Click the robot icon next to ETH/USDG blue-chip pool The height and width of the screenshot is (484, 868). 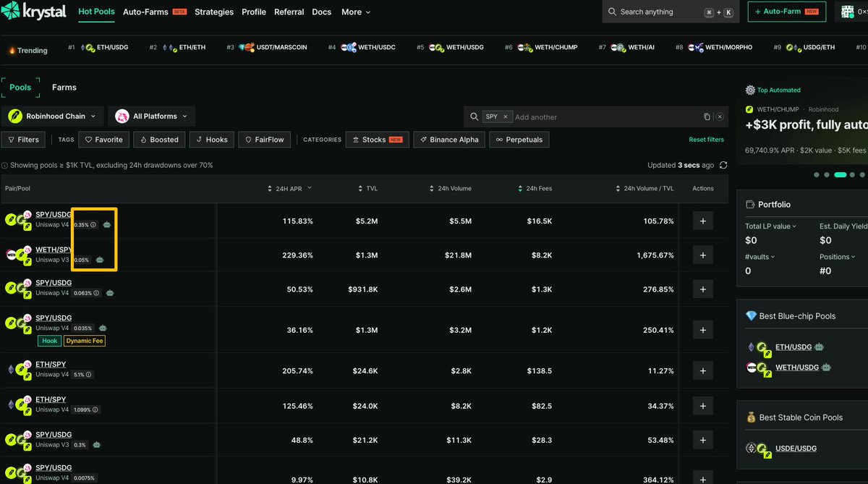[x=818, y=347]
